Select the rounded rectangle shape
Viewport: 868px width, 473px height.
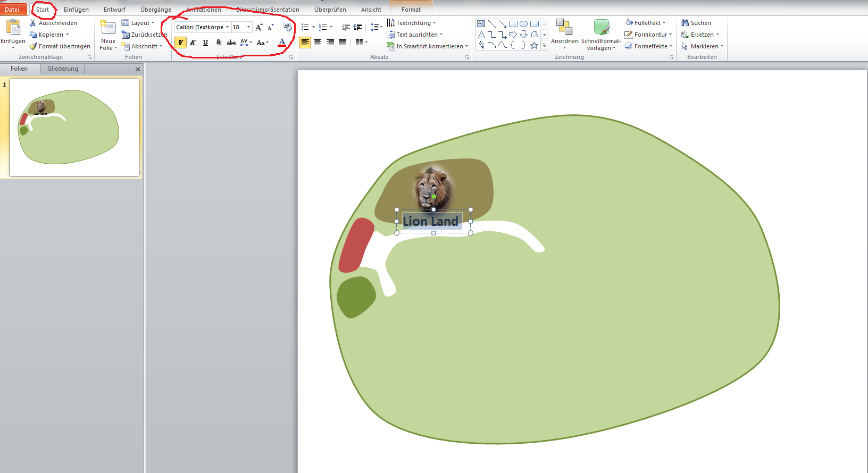(x=535, y=24)
